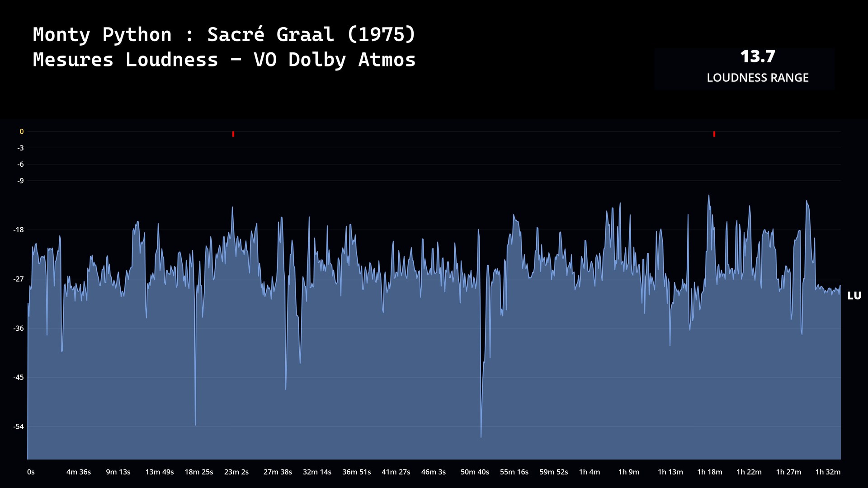Click the 46m 3s time label

[x=434, y=472]
